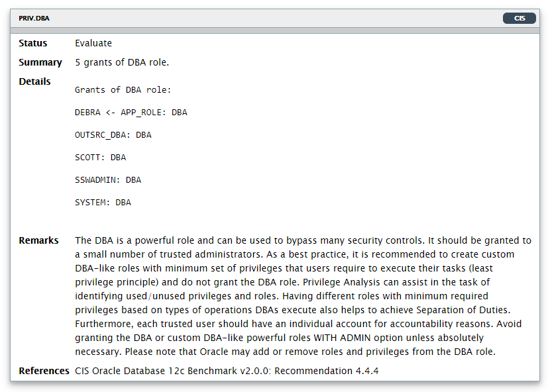
Task: Click the 'Grants of DBA role:' heading line
Action: click(x=123, y=90)
